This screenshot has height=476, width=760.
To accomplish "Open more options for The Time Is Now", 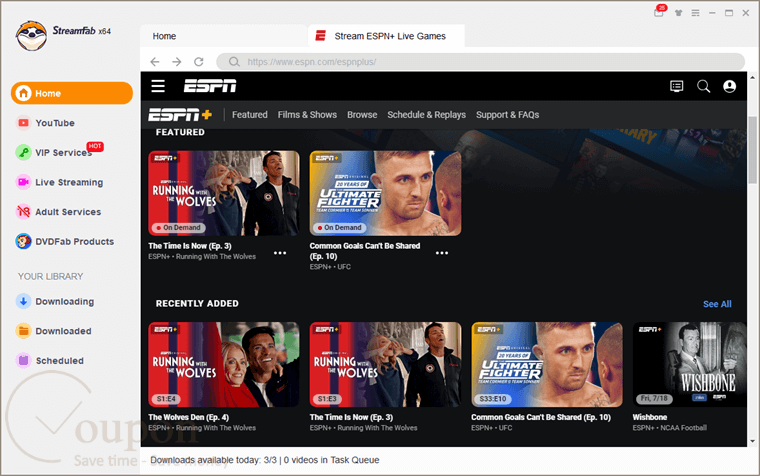I will 280,253.
